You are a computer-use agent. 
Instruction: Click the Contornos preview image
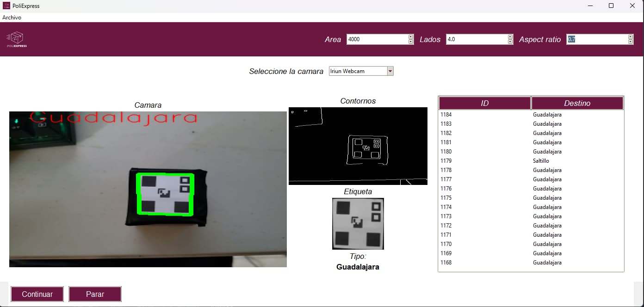358,146
